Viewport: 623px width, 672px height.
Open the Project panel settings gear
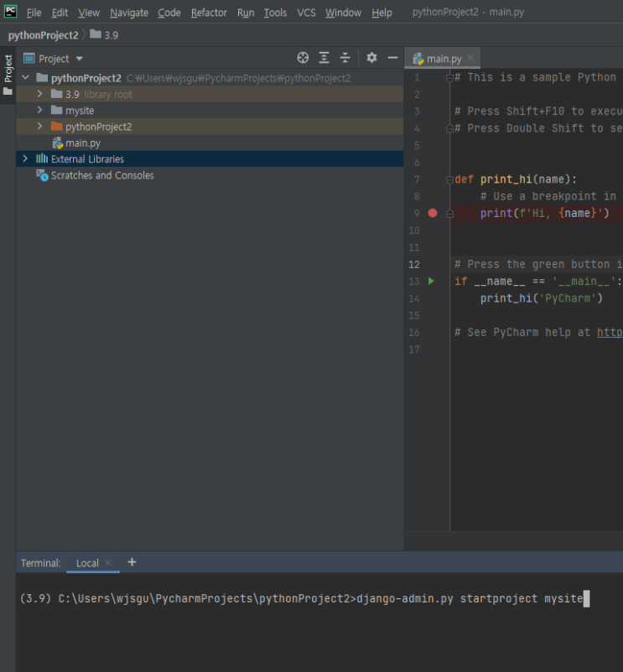(371, 58)
